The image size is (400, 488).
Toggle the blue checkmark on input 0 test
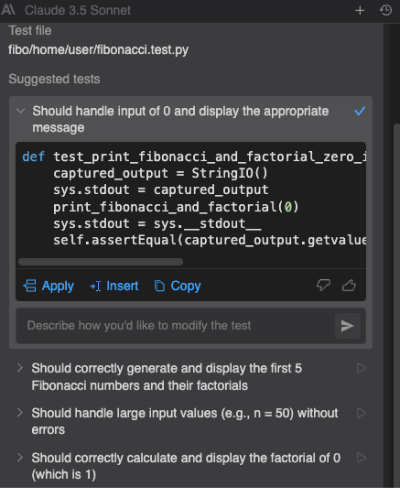pos(360,111)
